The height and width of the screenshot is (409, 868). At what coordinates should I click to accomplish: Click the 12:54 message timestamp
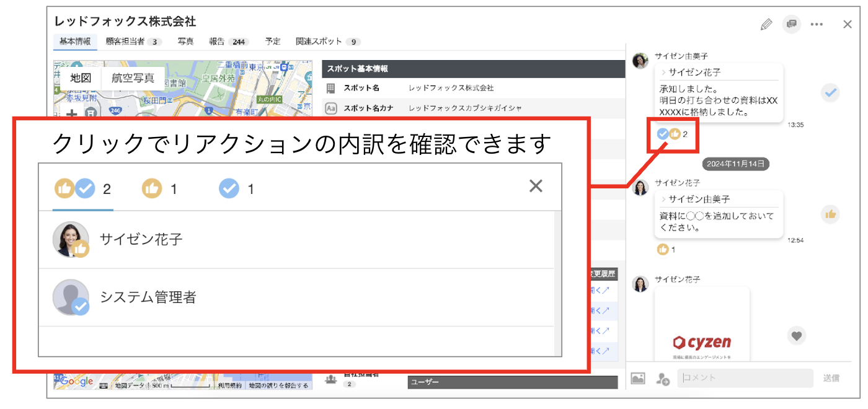click(795, 240)
